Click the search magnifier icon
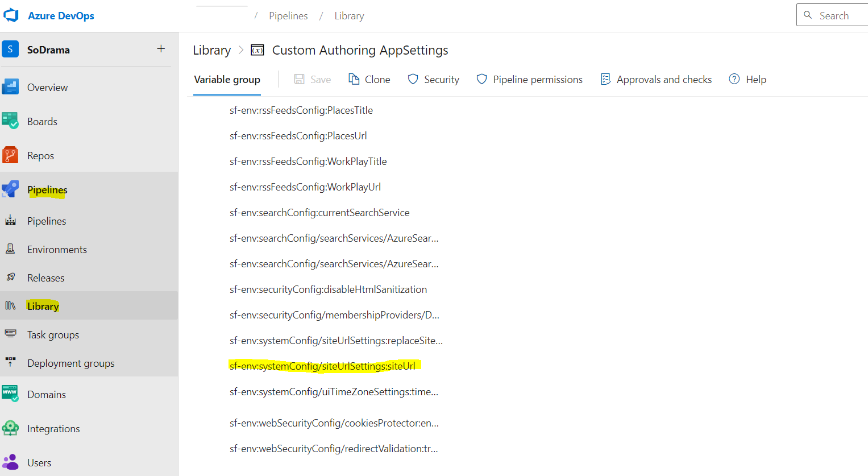The image size is (868, 476). (x=808, y=15)
